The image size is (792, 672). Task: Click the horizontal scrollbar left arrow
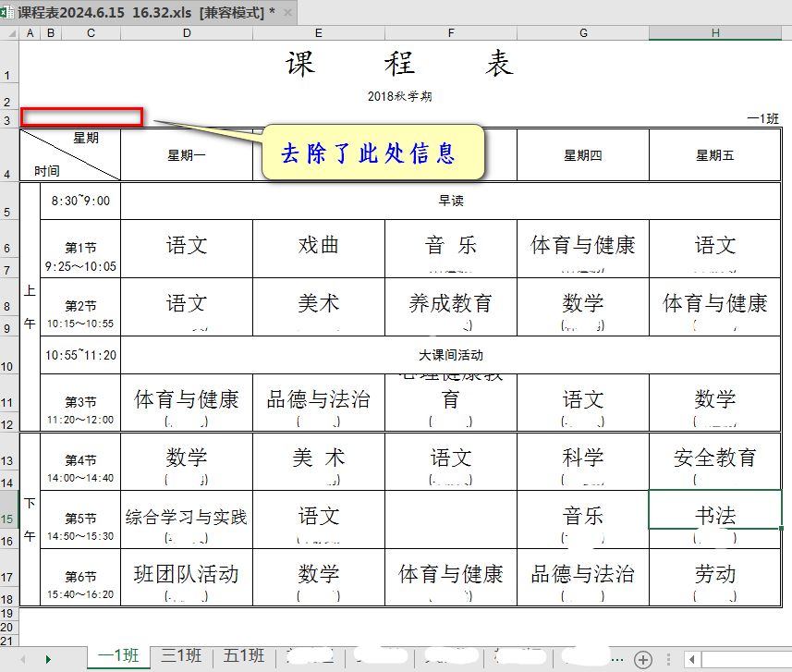[x=689, y=659]
